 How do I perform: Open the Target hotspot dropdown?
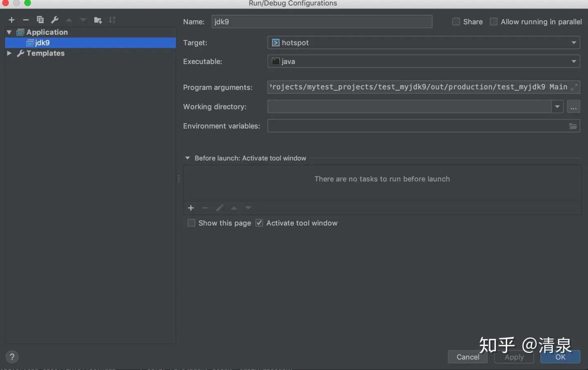point(423,42)
